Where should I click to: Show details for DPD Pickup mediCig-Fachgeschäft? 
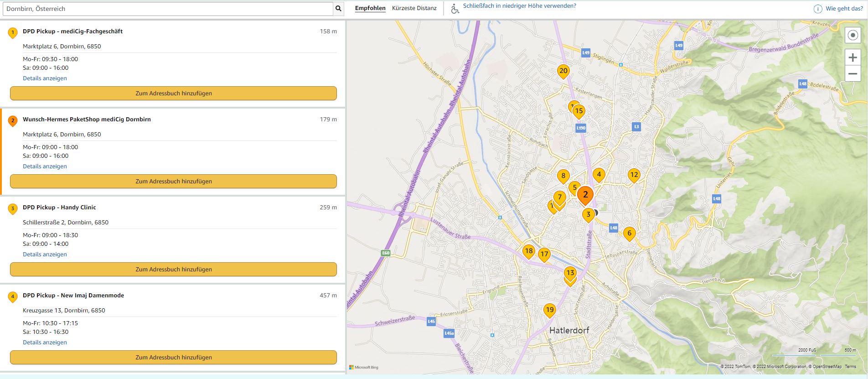(45, 78)
